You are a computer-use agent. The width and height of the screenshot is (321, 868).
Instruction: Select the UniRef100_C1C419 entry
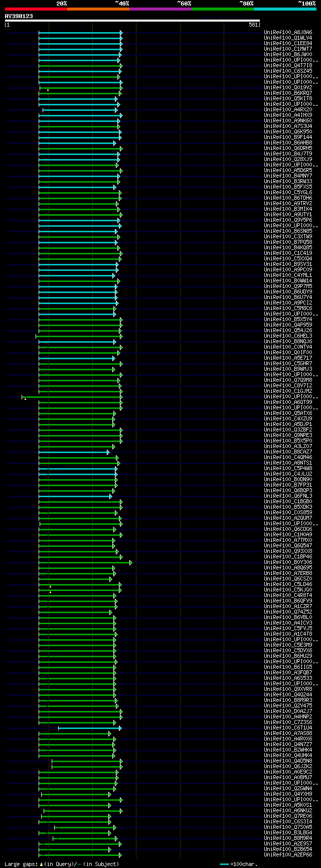coord(288,253)
